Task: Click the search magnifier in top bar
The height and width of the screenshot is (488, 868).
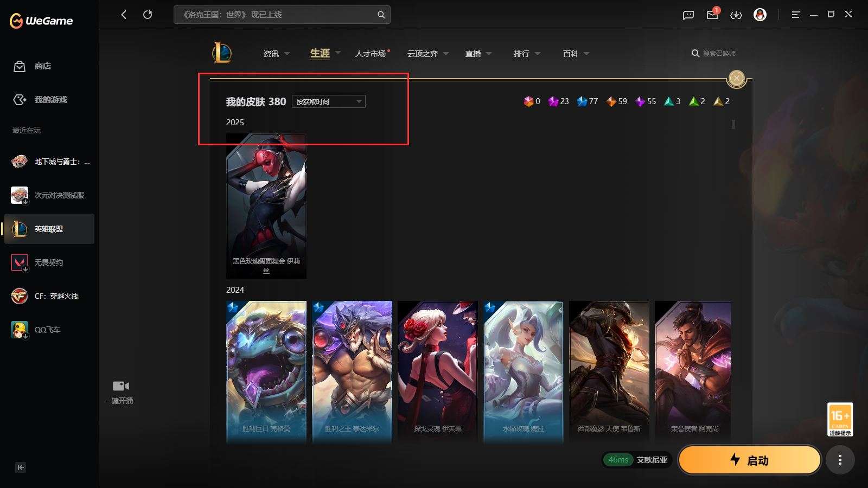Action: (x=381, y=15)
